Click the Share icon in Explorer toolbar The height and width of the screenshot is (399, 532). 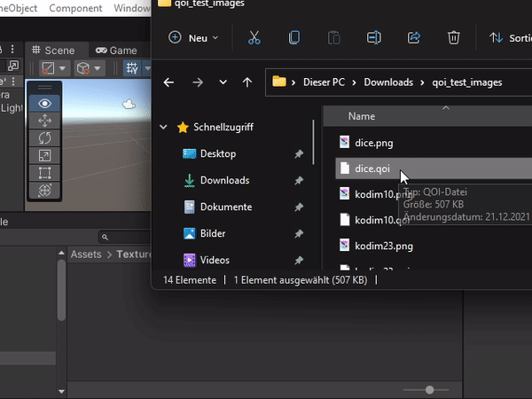(414, 37)
